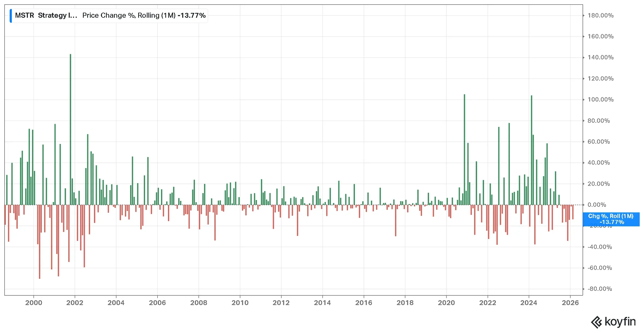This screenshot has width=644, height=333.
Task: Click the 2020 year label on x-axis
Action: pos(447,303)
